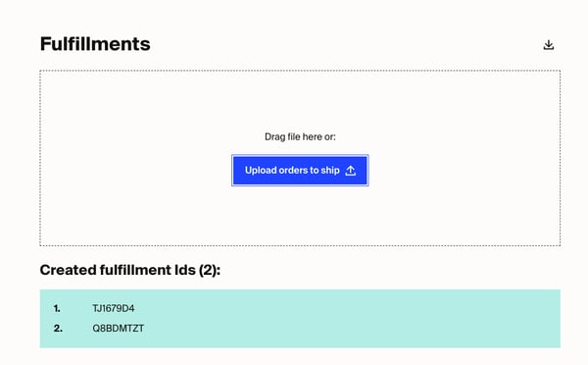Viewport: 588px width, 365px height.
Task: Click list number 2. beside Q8BDMTZT
Action: coord(58,328)
